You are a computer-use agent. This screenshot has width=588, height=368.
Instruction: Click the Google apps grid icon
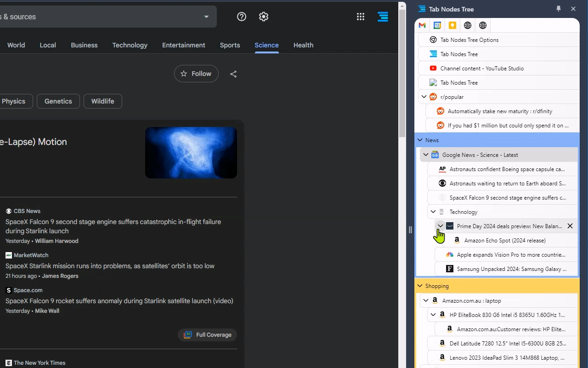361,17
